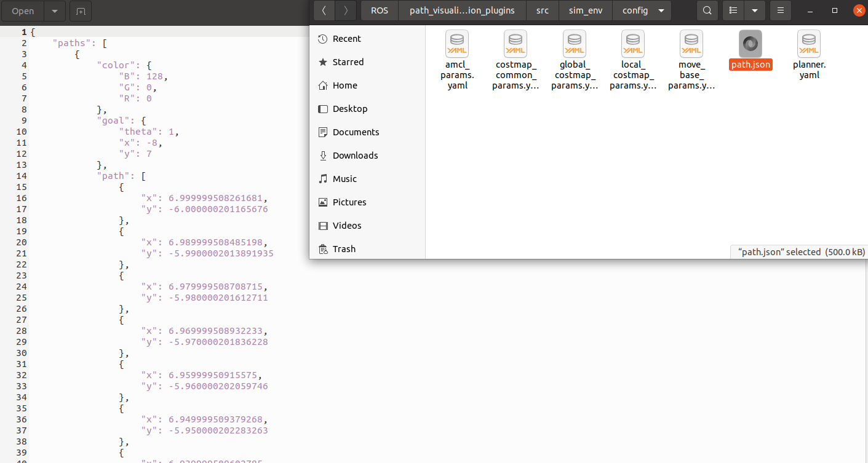868x463 pixels.
Task: Click config path bar dropdown arrow
Action: tap(661, 10)
